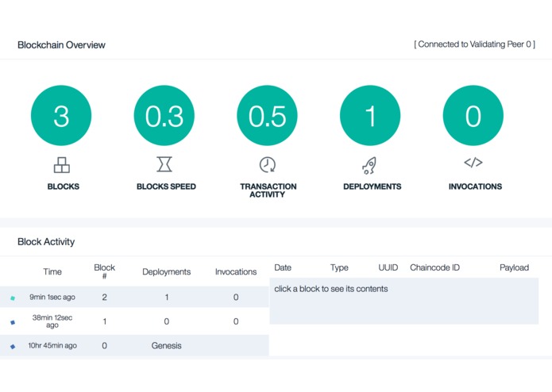
Task: Click the teal cube icon for block 2
Action: click(x=13, y=298)
